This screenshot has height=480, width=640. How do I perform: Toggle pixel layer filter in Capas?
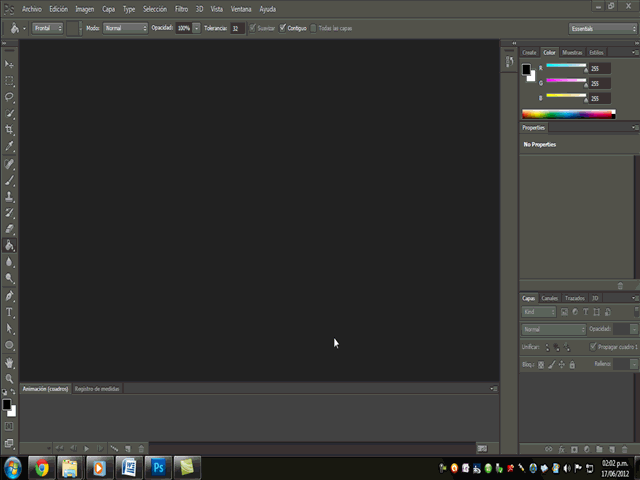click(x=564, y=312)
